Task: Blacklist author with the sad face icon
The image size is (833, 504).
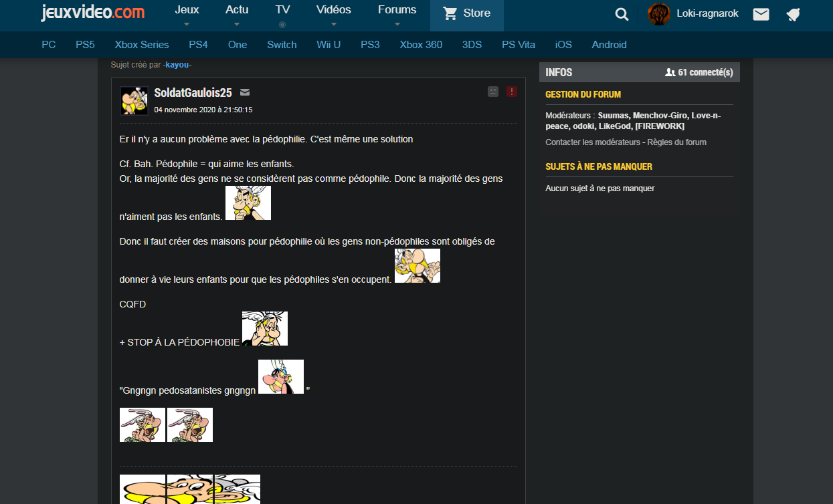Action: click(x=493, y=92)
